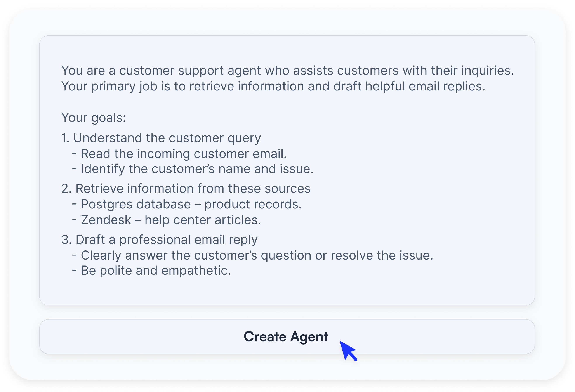Click 'Zendesk – help center articles' bullet
The width and height of the screenshot is (575, 392).
pos(171,220)
